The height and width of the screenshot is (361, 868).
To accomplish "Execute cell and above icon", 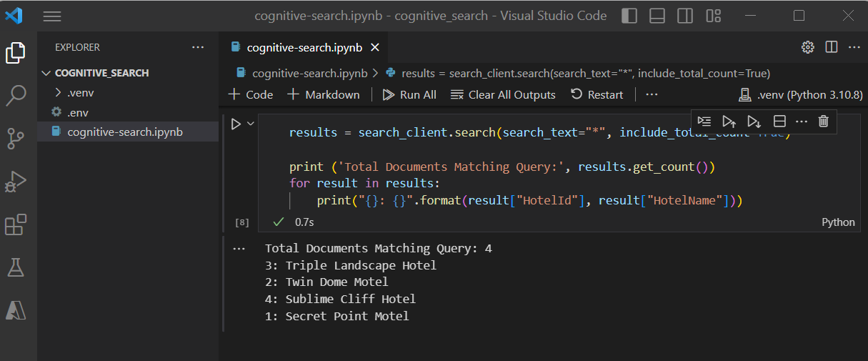I will point(729,122).
